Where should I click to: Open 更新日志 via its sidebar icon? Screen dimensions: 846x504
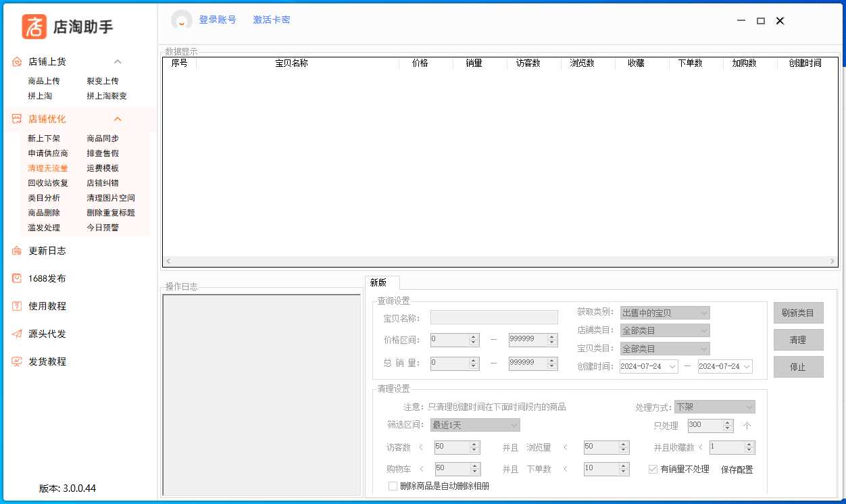coord(17,251)
